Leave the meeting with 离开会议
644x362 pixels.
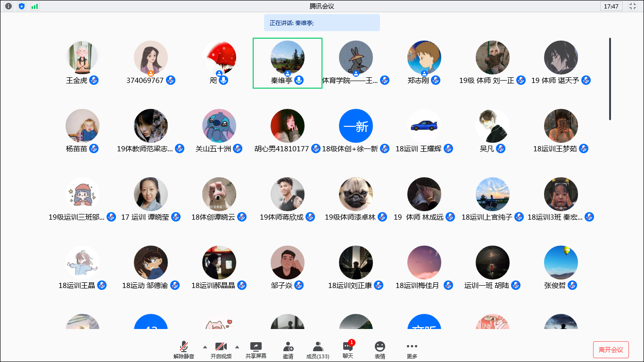click(x=611, y=350)
